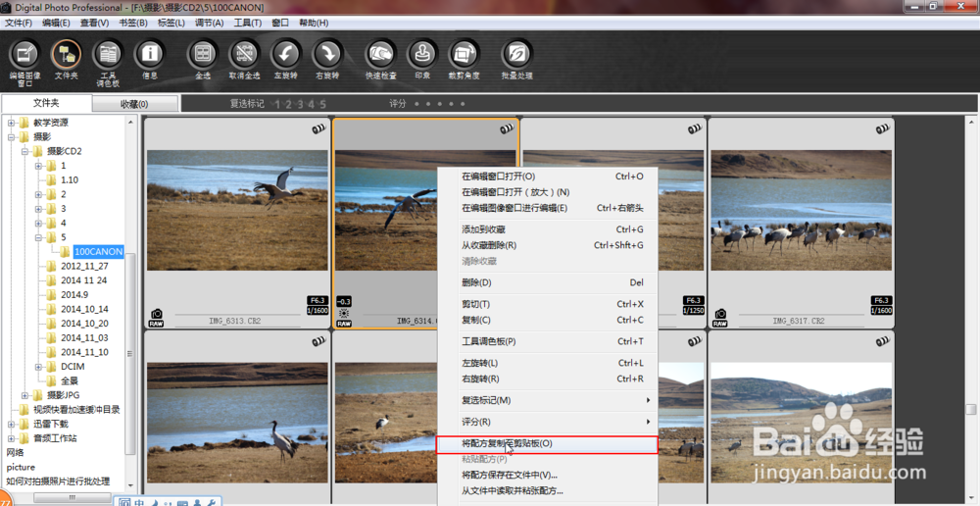Expand folder 2 in the tree

pyautogui.click(x=39, y=194)
